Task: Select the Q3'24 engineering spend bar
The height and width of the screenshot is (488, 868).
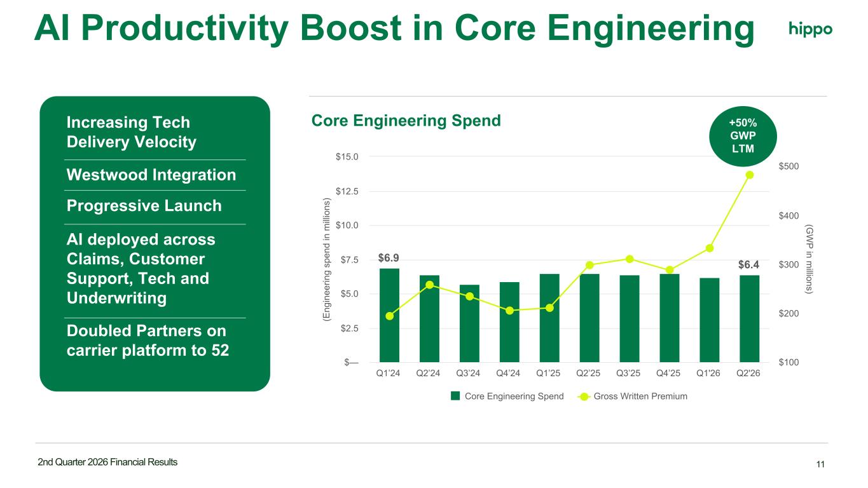Action: coord(469,323)
